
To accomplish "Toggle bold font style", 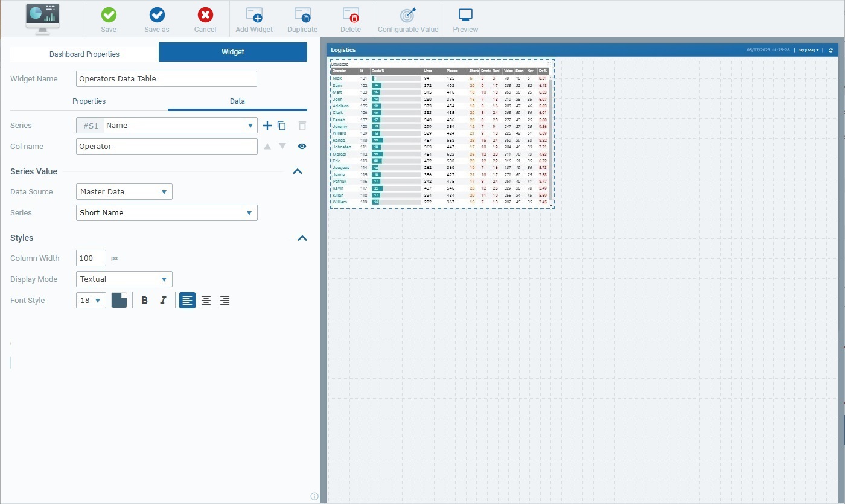I will coord(144,301).
